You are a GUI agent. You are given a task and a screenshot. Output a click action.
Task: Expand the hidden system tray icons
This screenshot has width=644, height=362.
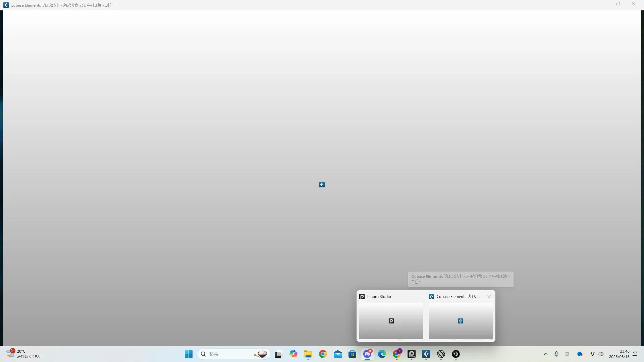(546, 354)
